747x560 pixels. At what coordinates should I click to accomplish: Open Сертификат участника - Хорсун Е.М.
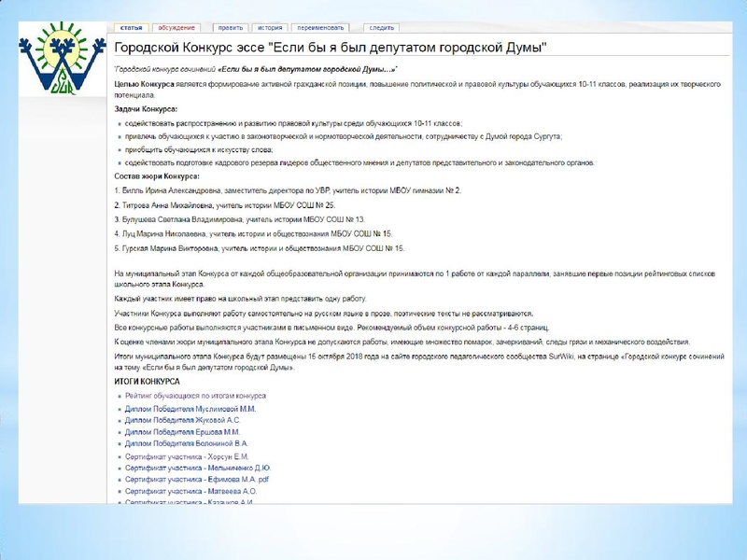187,456
